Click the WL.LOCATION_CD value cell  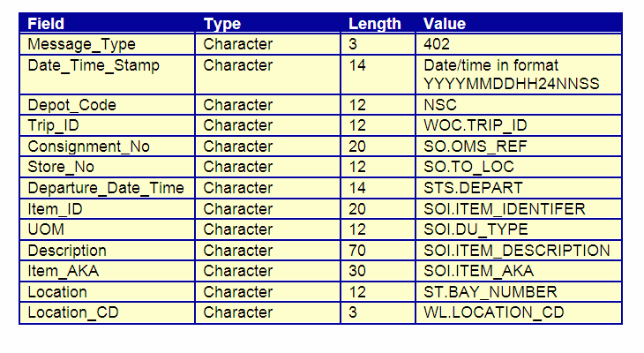tap(519, 312)
